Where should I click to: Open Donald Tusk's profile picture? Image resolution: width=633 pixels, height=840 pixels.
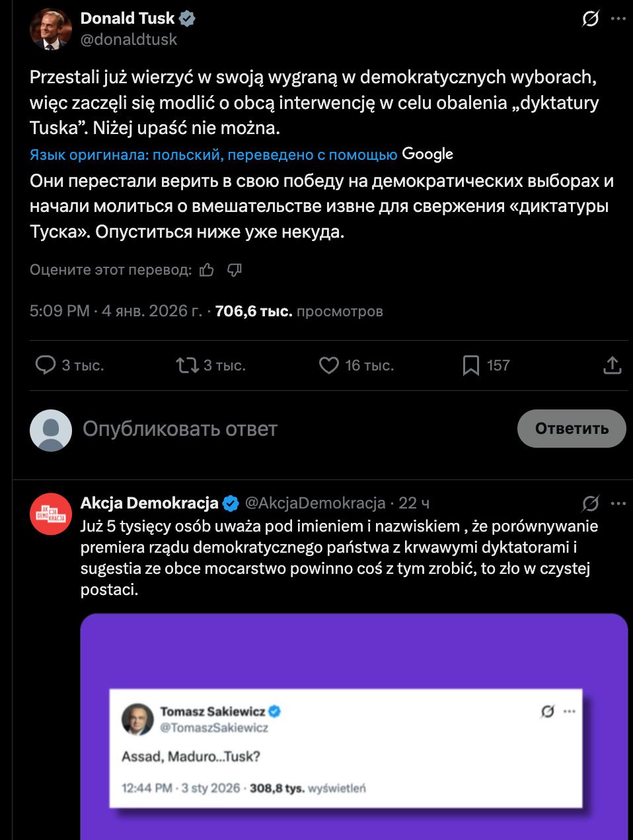pos(51,30)
